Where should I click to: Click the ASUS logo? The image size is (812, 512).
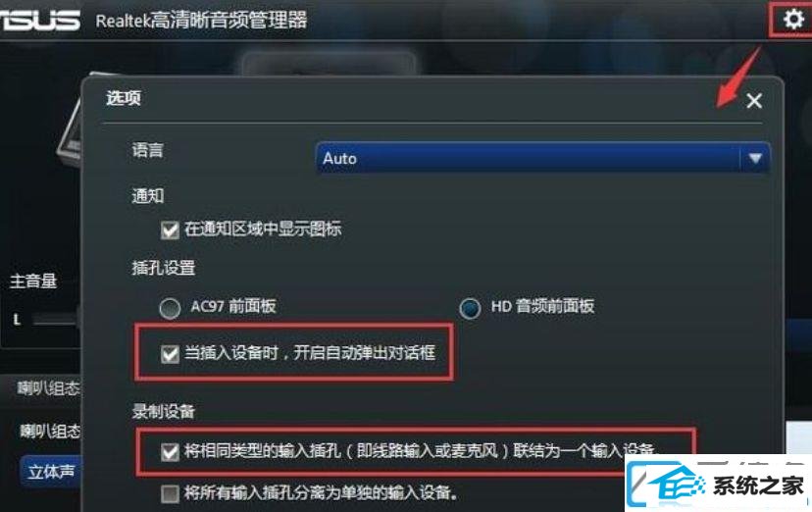tap(40, 21)
